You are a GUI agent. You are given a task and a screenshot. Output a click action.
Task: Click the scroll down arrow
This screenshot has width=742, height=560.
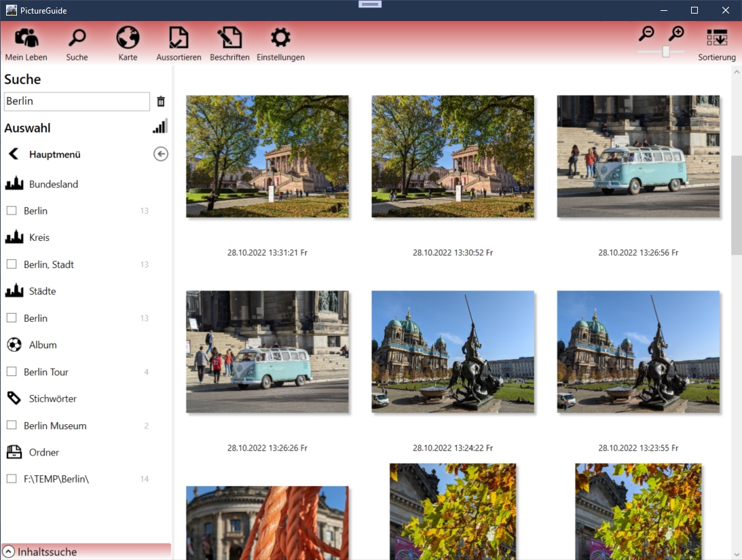(x=737, y=555)
